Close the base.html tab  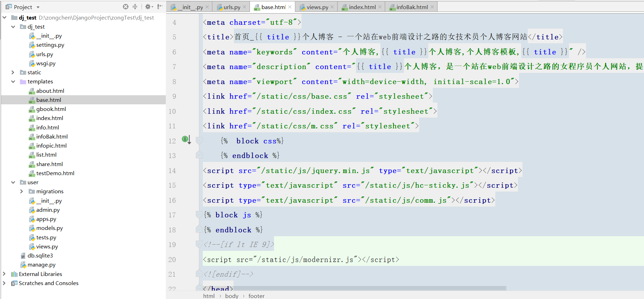point(290,7)
